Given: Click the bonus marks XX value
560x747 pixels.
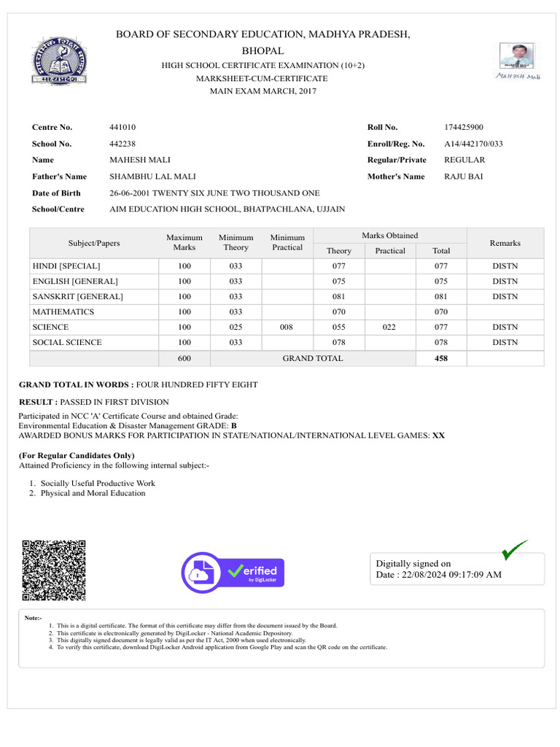Looking at the screenshot, I should (438, 436).
